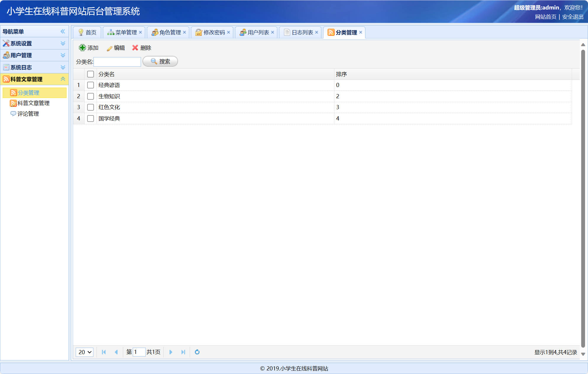Collapse the 科普文章管理 sidebar section
Image resolution: width=588 pixels, height=374 pixels.
point(62,79)
